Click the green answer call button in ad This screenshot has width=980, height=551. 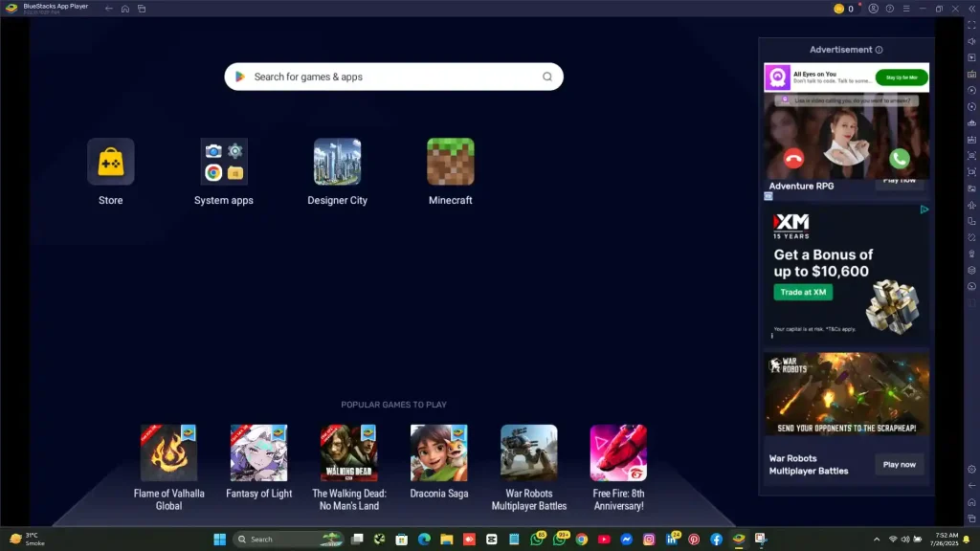pos(900,159)
